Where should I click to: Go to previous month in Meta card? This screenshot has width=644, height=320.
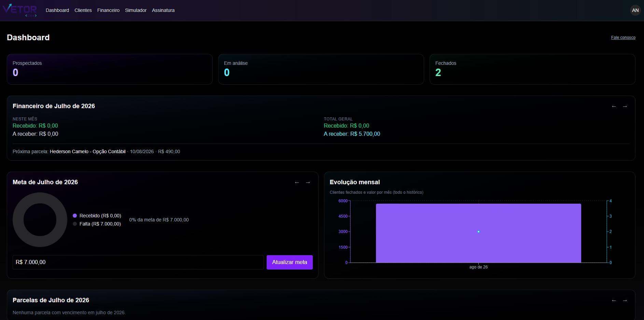point(297,183)
